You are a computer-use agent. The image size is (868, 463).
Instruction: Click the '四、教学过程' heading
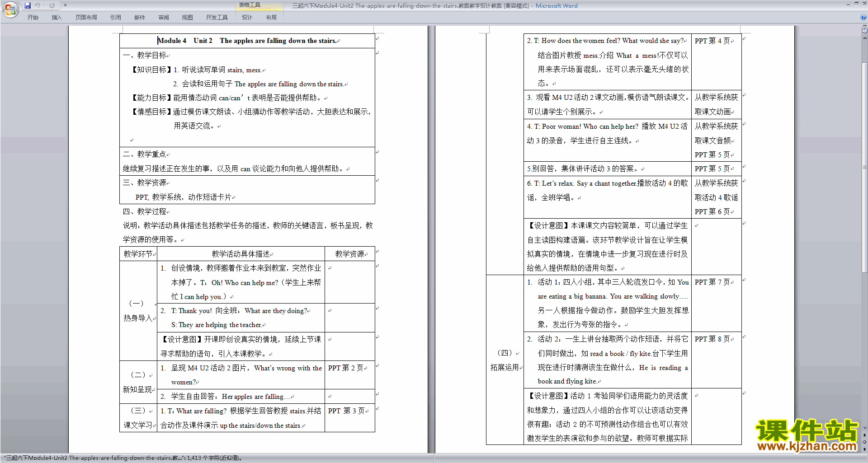pos(145,211)
